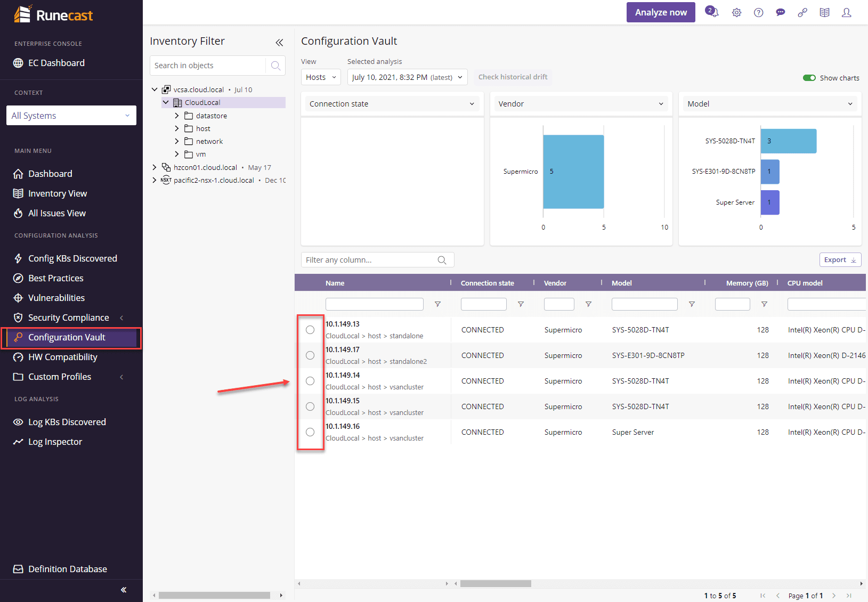Click the Model column filter funnel
868x602 pixels.
(x=692, y=304)
